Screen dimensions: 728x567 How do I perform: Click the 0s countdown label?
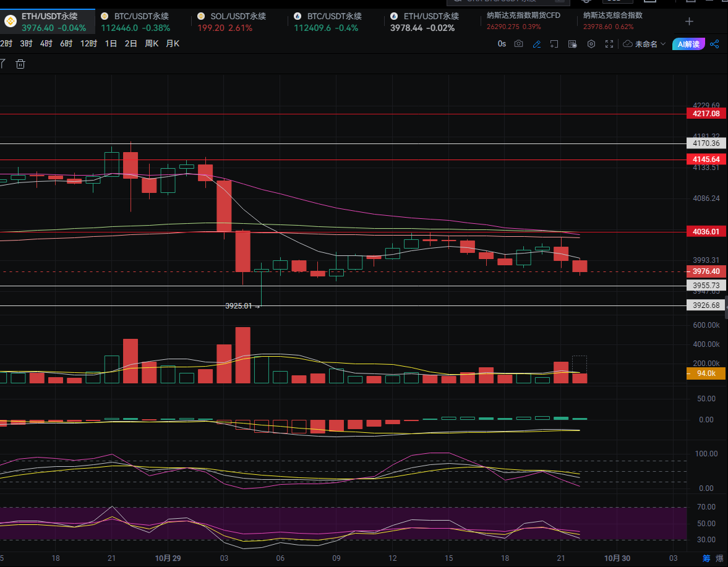pyautogui.click(x=502, y=44)
